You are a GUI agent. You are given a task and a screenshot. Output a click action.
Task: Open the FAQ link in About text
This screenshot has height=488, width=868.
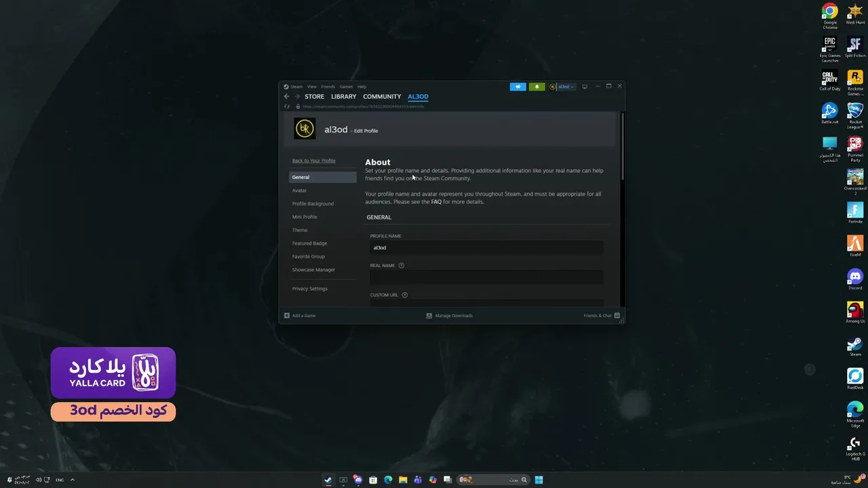click(x=436, y=202)
